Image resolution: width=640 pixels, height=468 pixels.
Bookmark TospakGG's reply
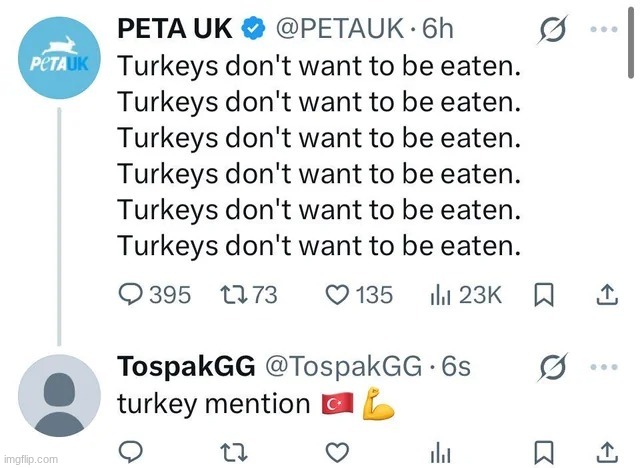544,452
